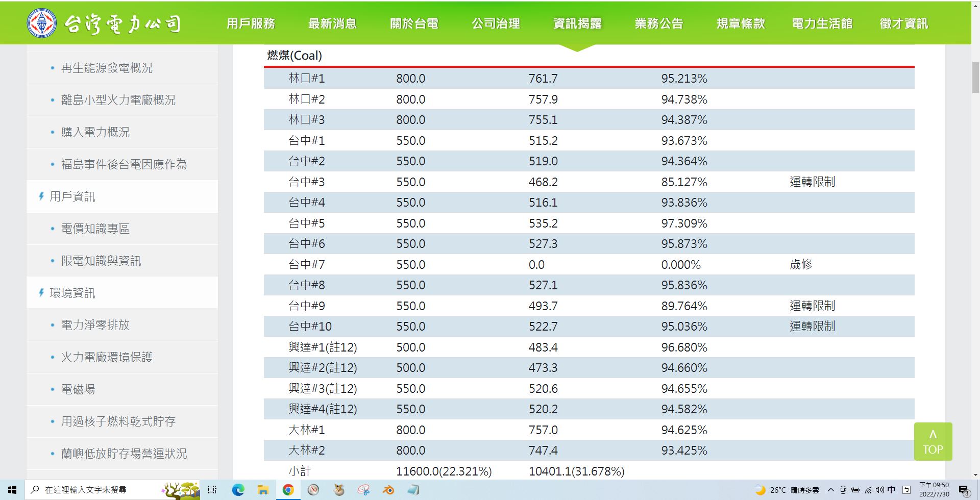Open 蘭嶼低放貯存場營運狀況 link
The image size is (980, 500).
click(124, 454)
